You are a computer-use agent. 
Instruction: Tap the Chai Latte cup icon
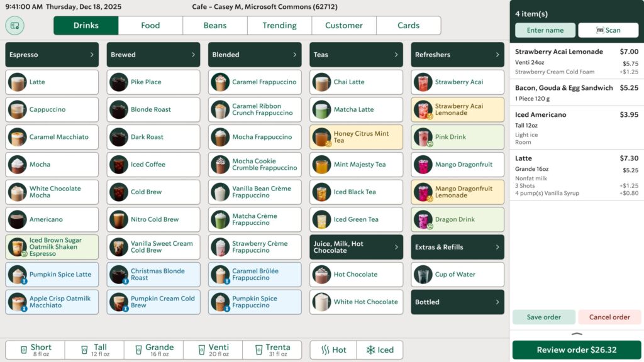coord(321,82)
